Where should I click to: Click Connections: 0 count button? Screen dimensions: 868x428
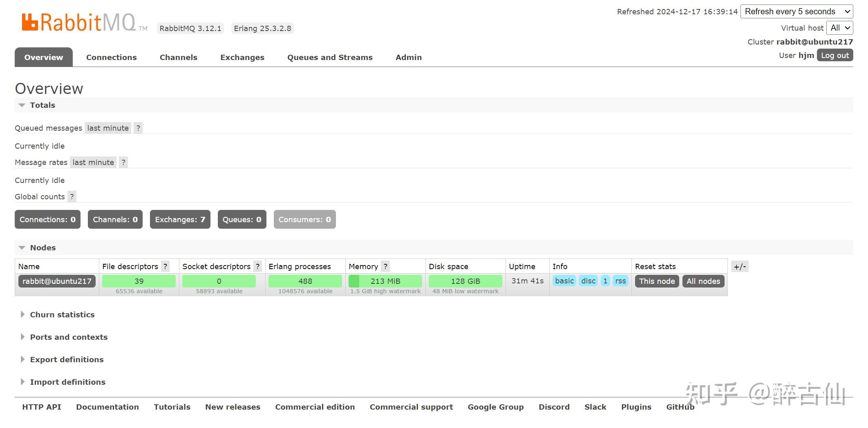click(x=48, y=219)
